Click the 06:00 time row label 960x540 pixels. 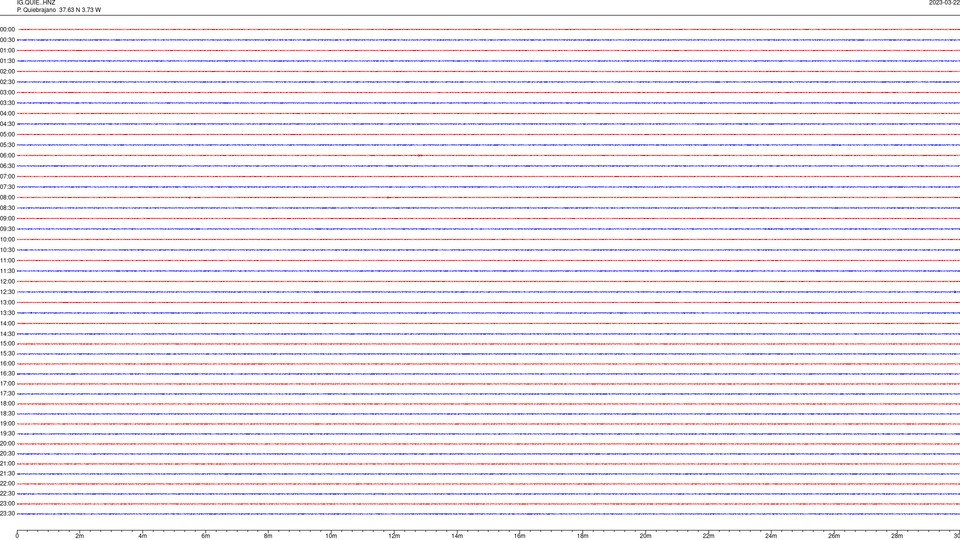(x=7, y=156)
